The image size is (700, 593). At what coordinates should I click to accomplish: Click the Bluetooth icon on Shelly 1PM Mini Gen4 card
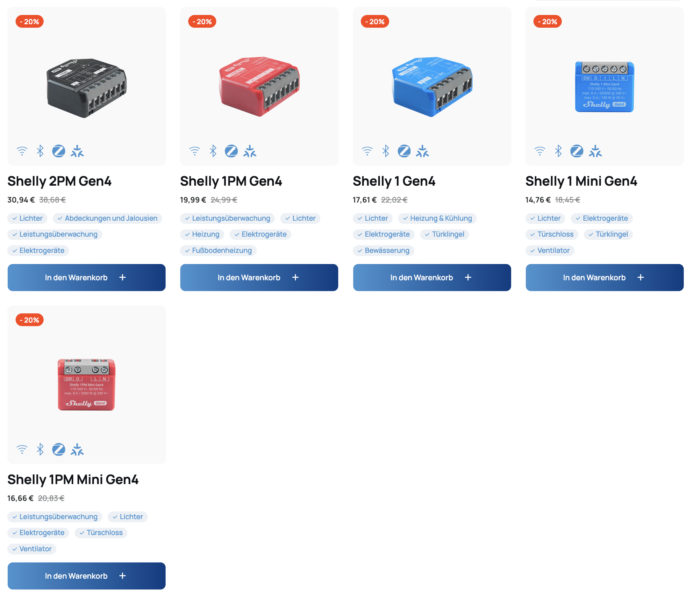[40, 449]
